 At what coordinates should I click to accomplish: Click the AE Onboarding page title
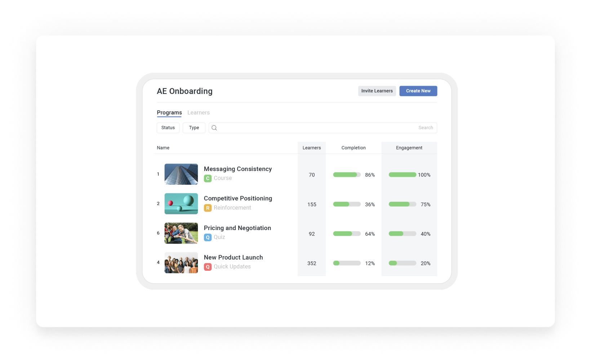pyautogui.click(x=185, y=91)
